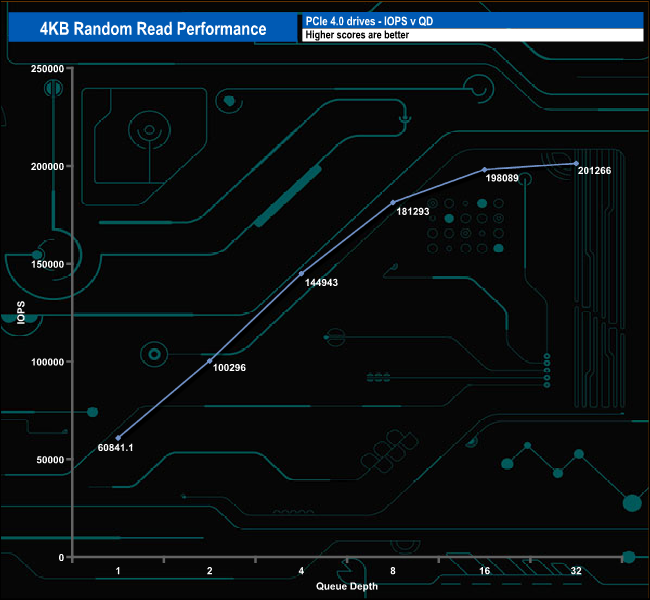650x600 pixels.
Task: Click the data point at queue depth 1
Action: point(118,438)
